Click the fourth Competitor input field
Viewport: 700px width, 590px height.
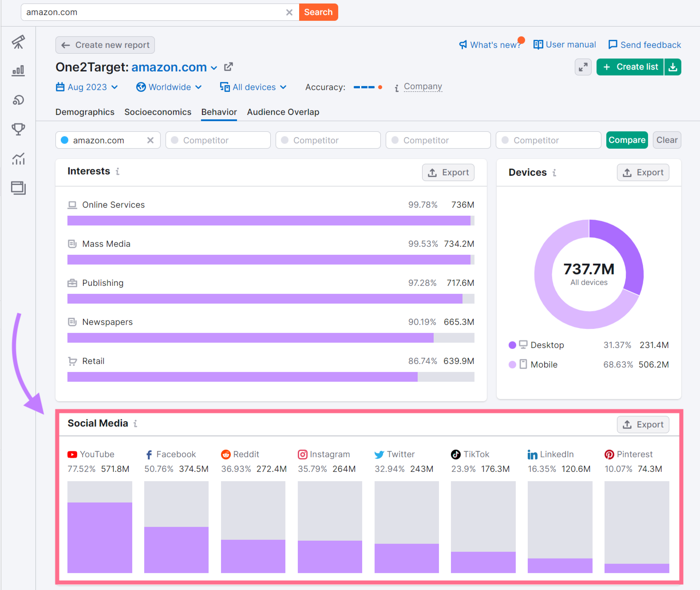548,140
